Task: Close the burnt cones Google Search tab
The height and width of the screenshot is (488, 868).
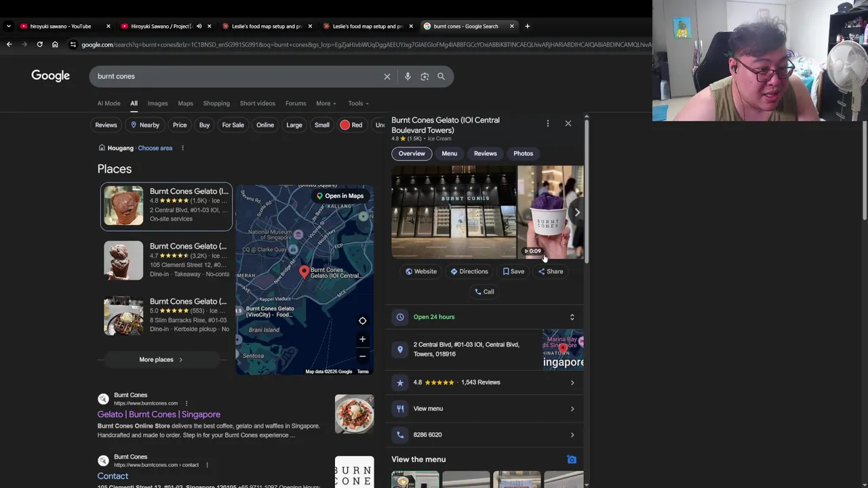Action: tap(511, 26)
